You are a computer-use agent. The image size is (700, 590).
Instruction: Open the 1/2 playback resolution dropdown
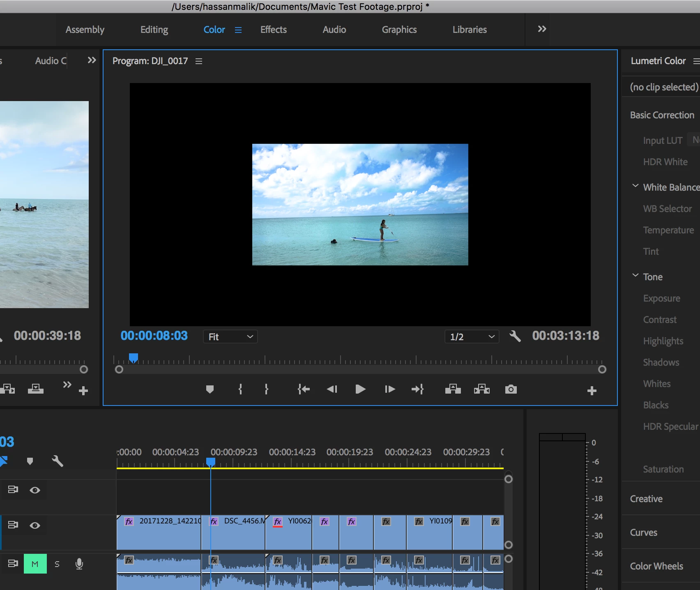pos(472,337)
